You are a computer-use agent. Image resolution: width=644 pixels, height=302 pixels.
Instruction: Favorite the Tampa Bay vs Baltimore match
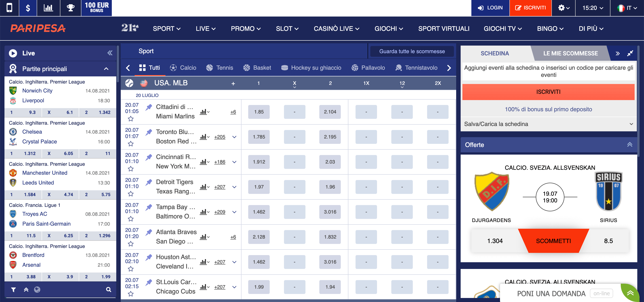point(131,218)
